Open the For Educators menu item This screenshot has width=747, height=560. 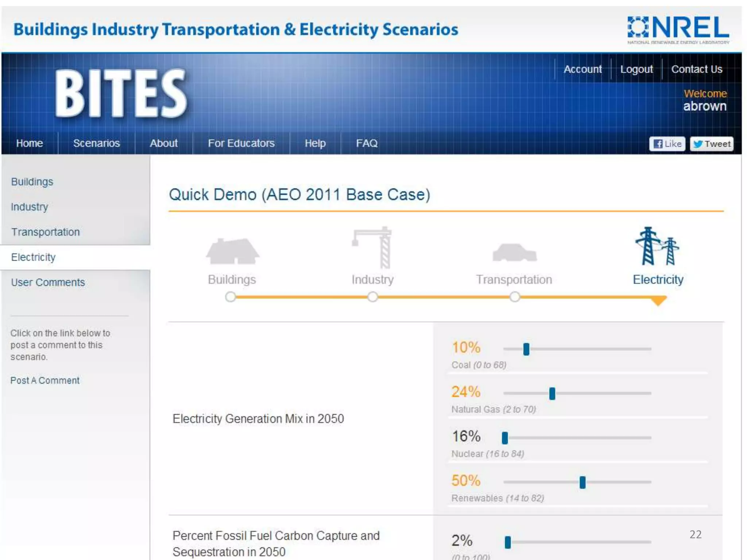pyautogui.click(x=241, y=143)
